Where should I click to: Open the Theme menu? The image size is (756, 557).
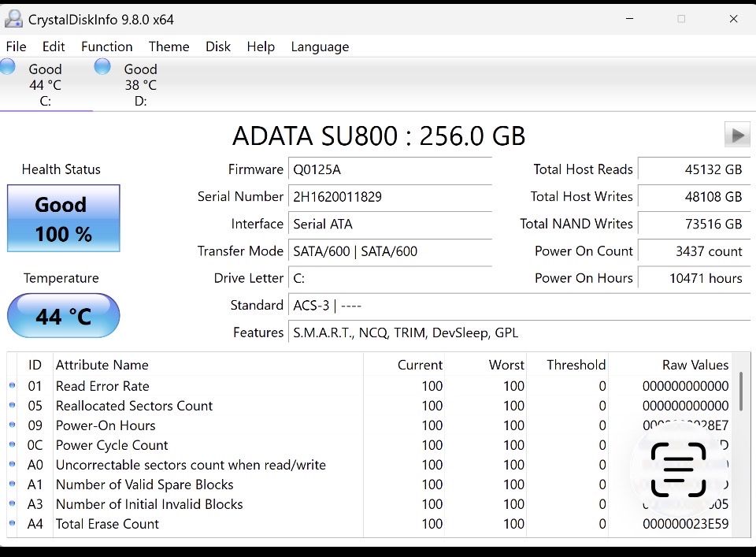point(169,46)
